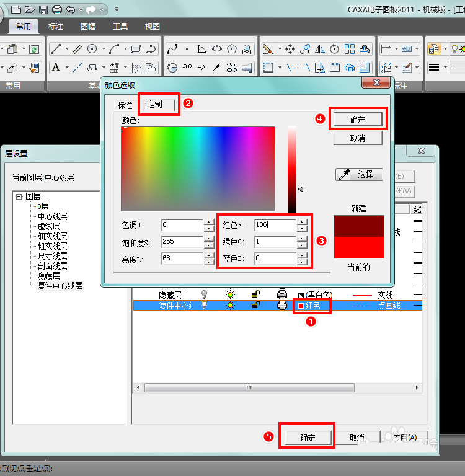The image size is (465, 476).
Task: Increase the 红色R value with spinner
Action: click(x=302, y=222)
